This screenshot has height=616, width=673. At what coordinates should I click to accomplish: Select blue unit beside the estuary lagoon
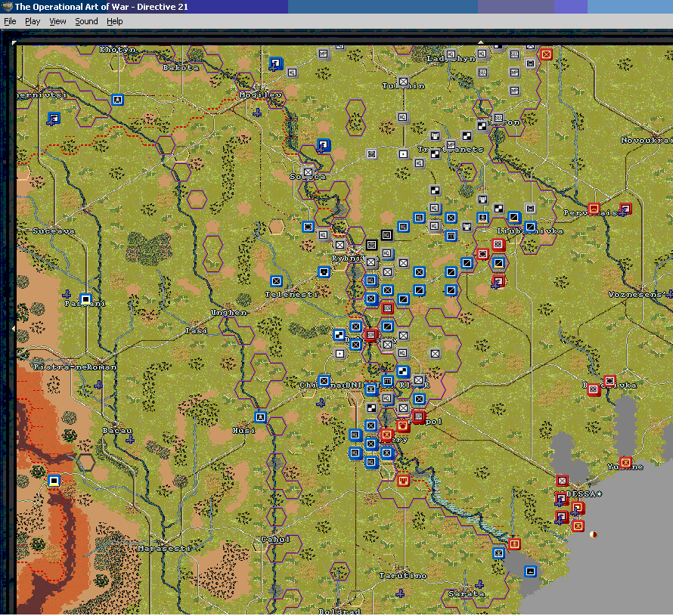pyautogui.click(x=498, y=553)
